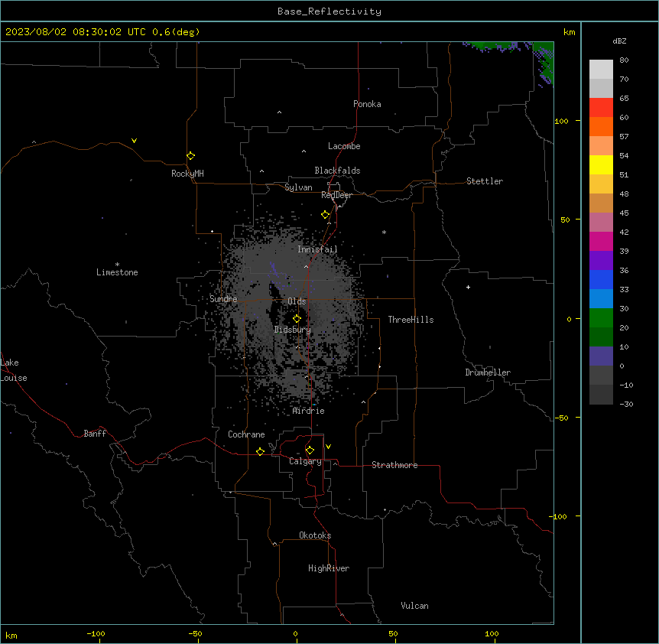This screenshot has height=644, width=659.
Task: Click the Cochrane city label
Action: tap(246, 434)
